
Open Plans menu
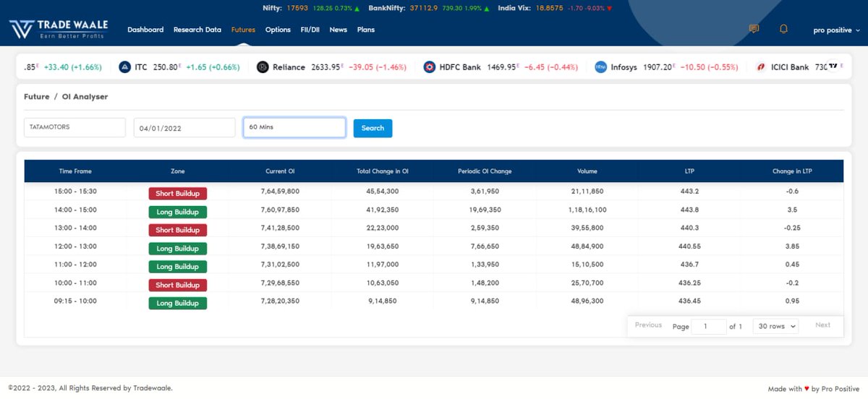coord(366,30)
